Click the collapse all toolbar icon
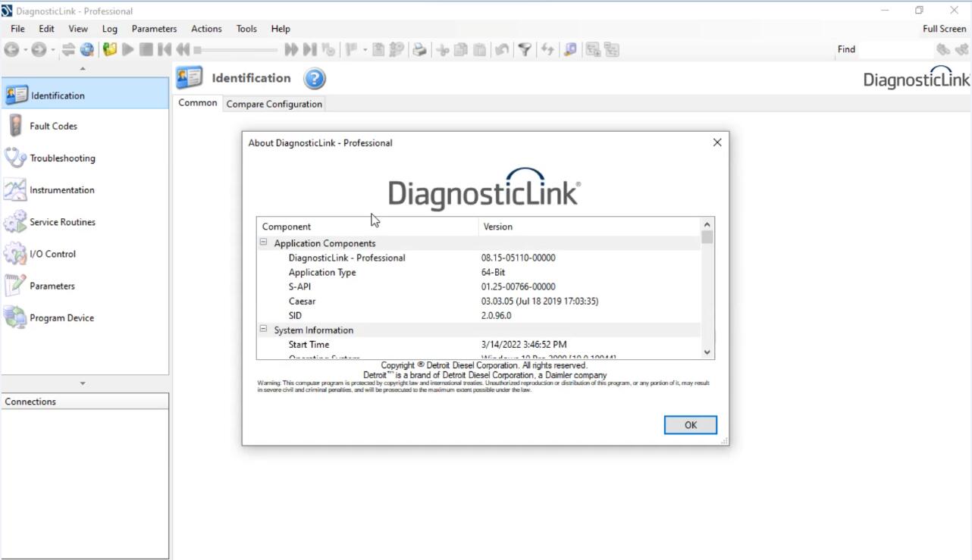The image size is (972, 560). [x=611, y=49]
